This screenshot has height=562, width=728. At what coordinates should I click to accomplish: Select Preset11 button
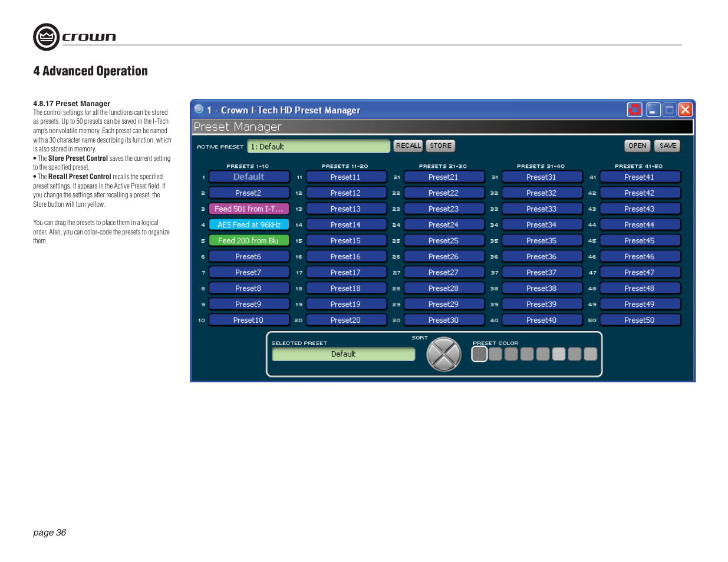[x=346, y=177]
